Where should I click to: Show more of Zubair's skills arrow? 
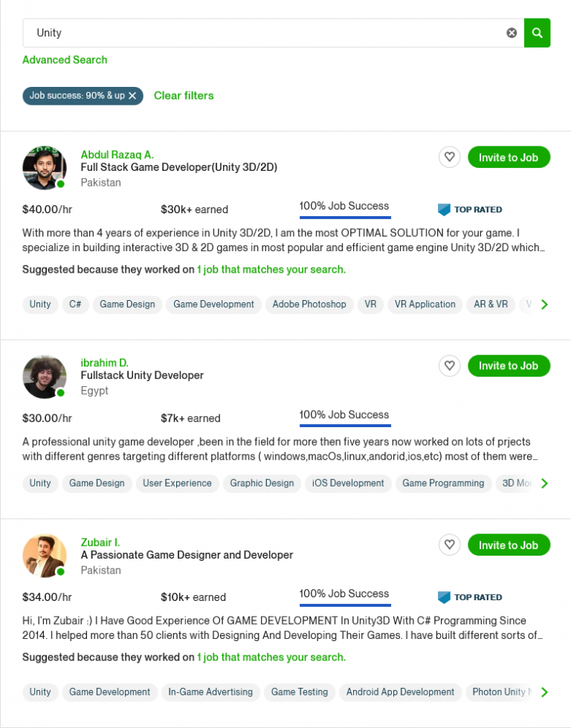pyautogui.click(x=544, y=692)
